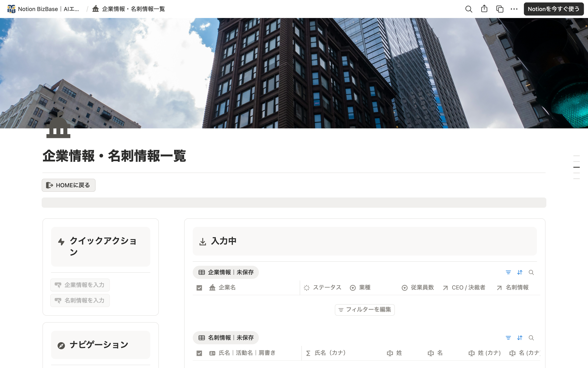Click the duplicate page icon
The height and width of the screenshot is (368, 588).
point(500,9)
